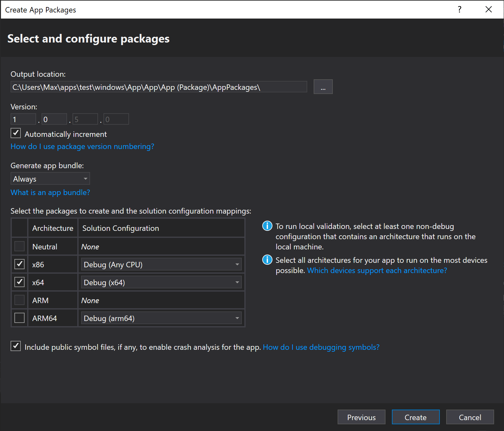Open x86 Debug (Any CPU) configuration dropdown
The image size is (504, 431).
click(161, 264)
